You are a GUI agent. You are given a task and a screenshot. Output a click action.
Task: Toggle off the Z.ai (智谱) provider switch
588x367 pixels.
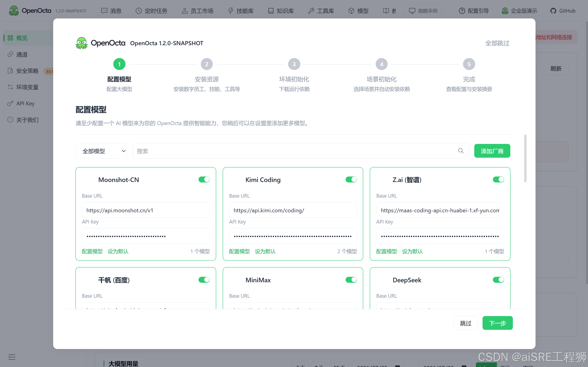point(499,179)
